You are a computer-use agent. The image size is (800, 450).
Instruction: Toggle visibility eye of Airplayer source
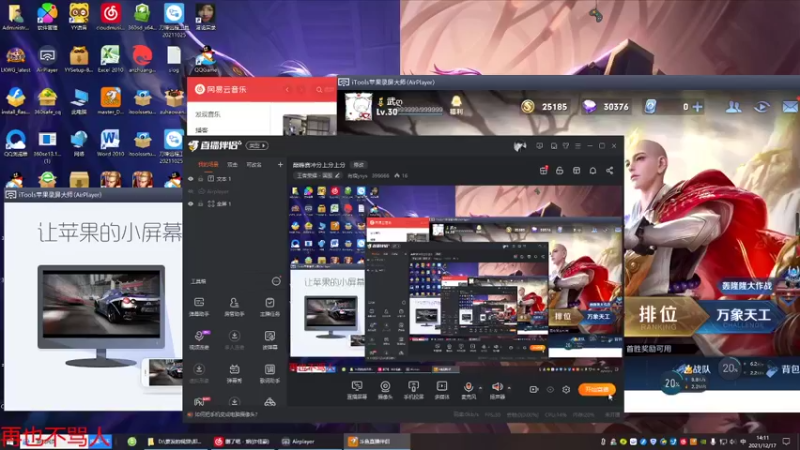pos(191,191)
